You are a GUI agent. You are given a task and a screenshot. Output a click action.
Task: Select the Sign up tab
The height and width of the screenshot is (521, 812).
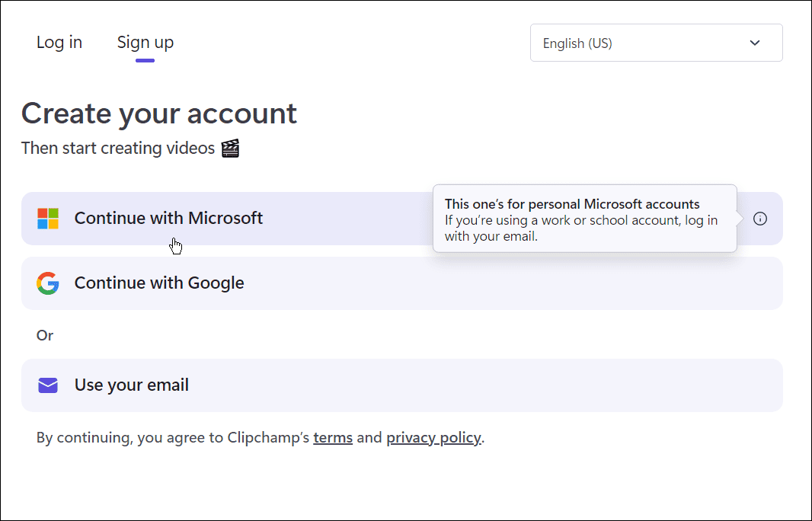coord(145,42)
